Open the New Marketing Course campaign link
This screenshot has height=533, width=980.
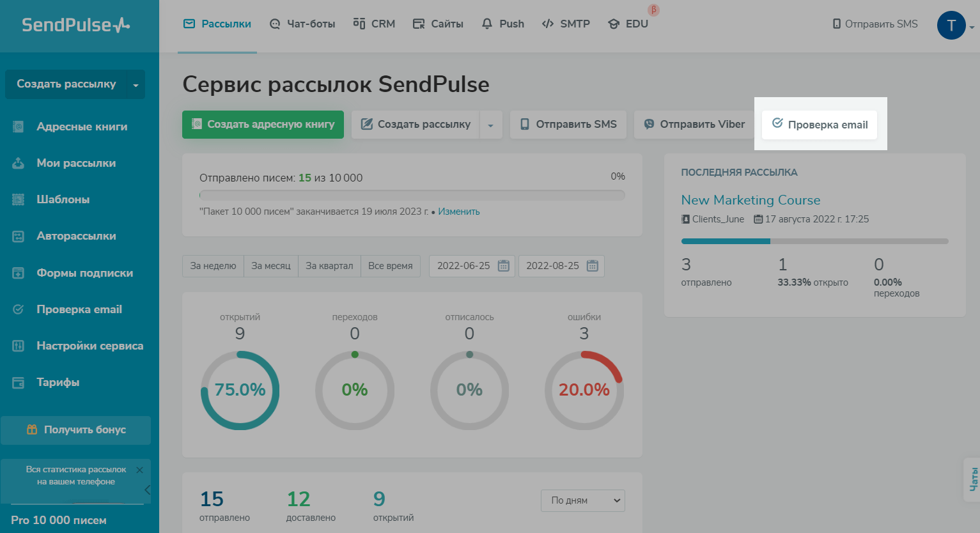pyautogui.click(x=751, y=200)
